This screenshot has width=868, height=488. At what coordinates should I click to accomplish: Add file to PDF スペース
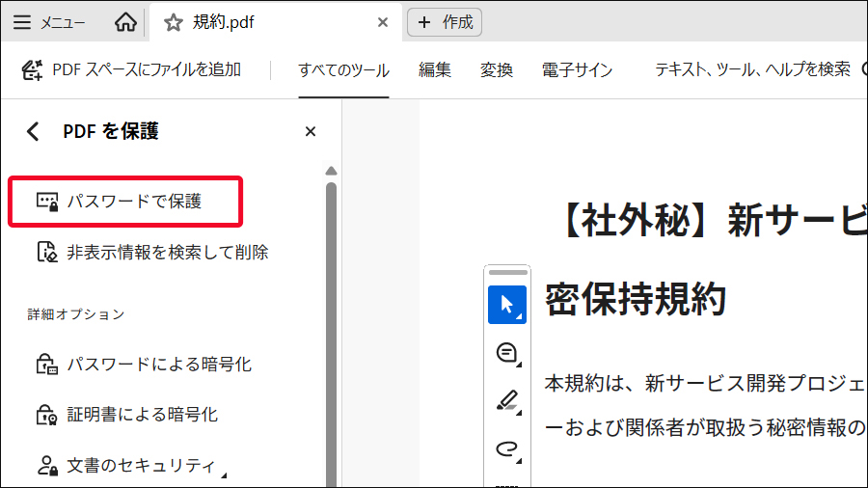pos(131,69)
